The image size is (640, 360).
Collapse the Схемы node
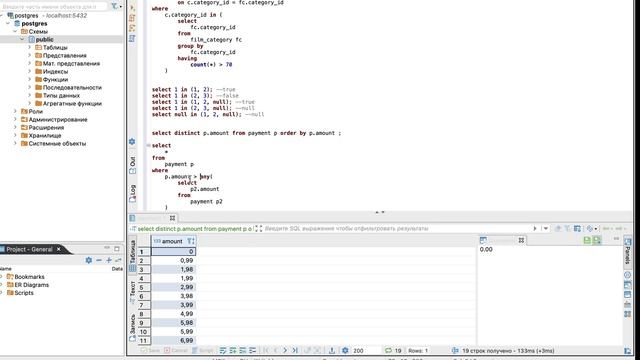(16, 31)
